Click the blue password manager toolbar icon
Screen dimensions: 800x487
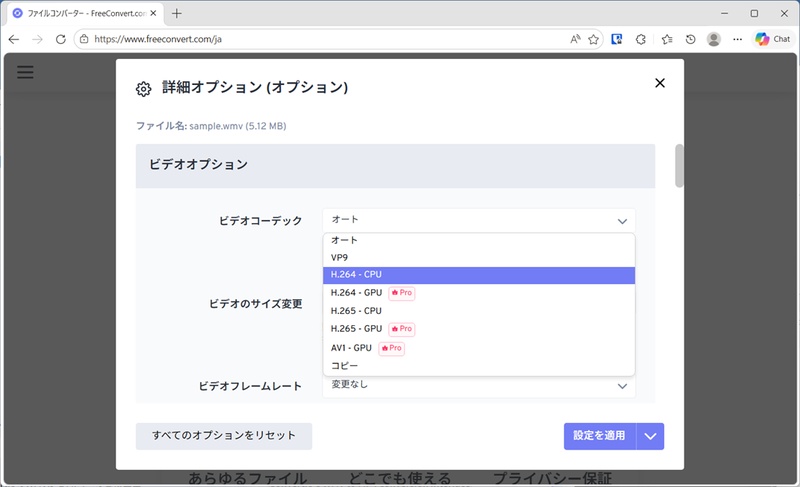[617, 39]
